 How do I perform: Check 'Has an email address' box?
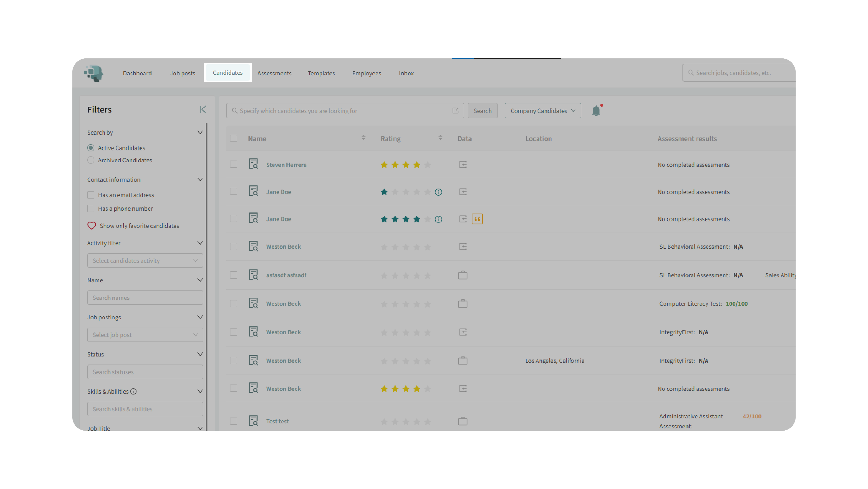(x=91, y=195)
